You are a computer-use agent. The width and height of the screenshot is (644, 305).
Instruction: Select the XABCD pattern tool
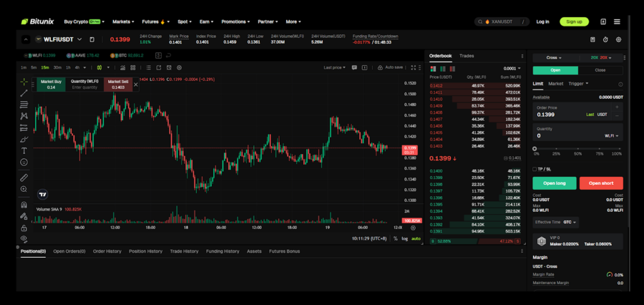[24, 116]
